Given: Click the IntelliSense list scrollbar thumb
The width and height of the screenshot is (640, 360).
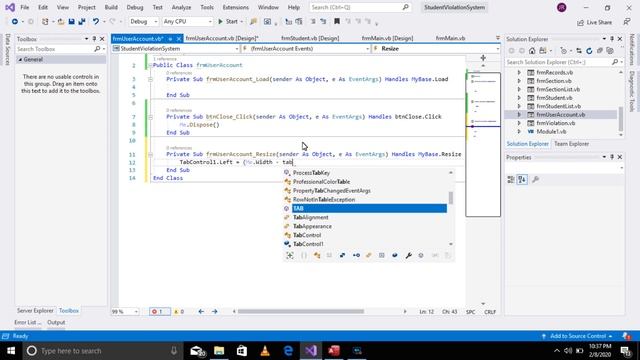Looking at the screenshot, I should click(451, 198).
